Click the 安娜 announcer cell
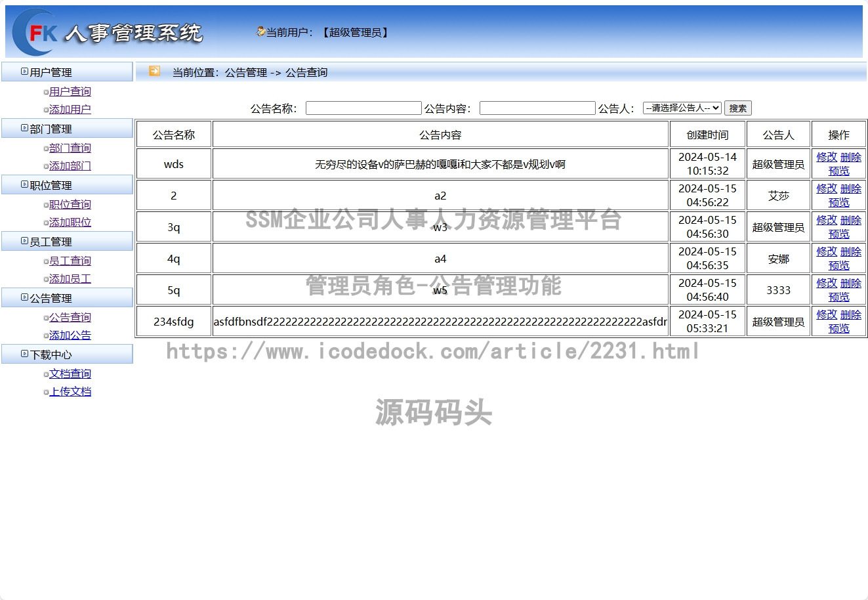Viewport: 868px width, 600px height. [x=779, y=259]
